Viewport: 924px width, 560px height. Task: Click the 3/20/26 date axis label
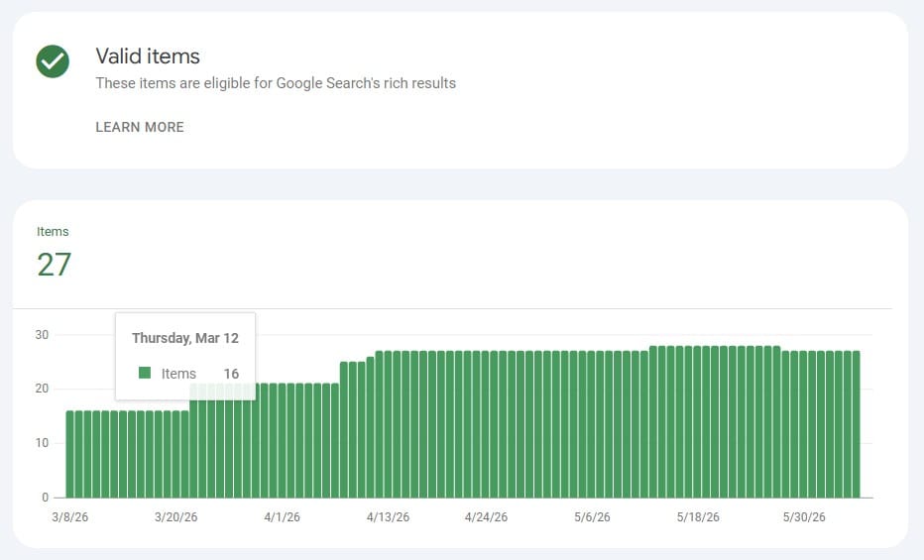point(176,517)
